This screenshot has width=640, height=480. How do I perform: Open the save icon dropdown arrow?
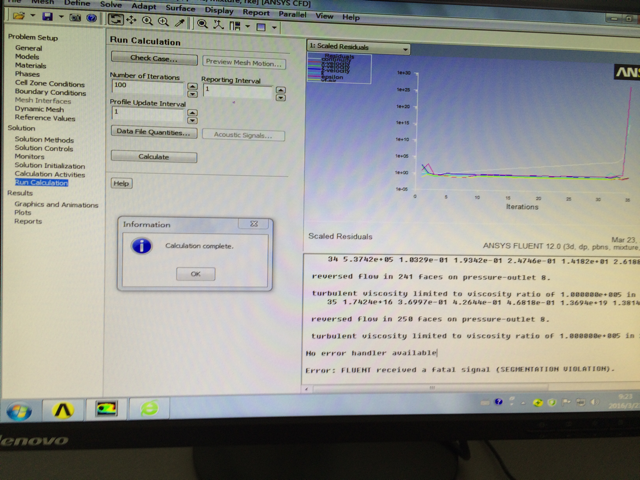pos(61,17)
